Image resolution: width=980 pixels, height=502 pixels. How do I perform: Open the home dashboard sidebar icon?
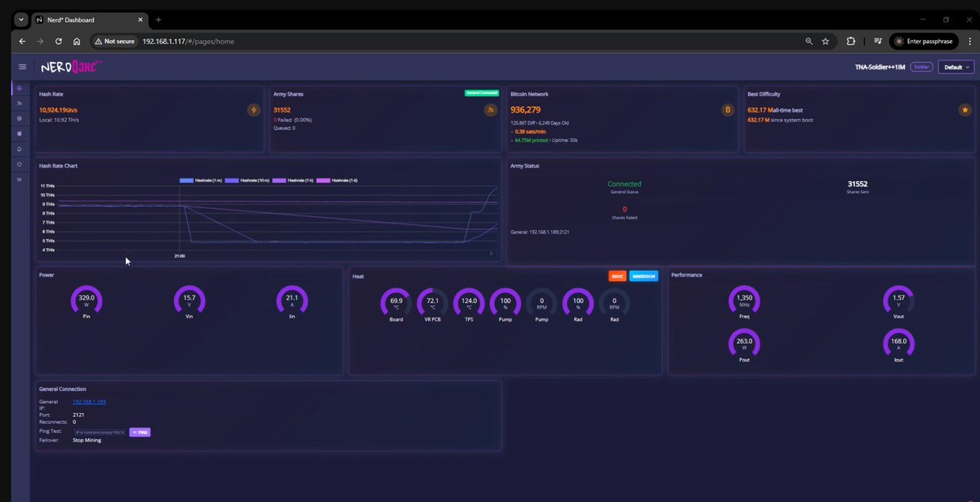tap(20, 87)
